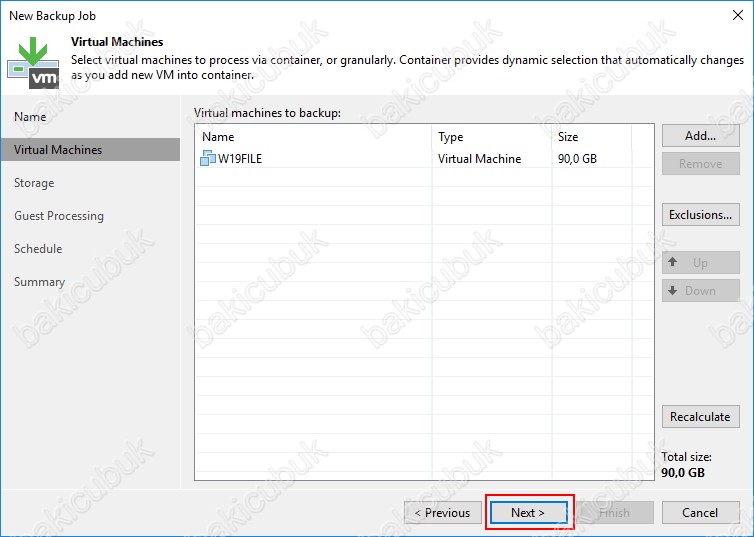Click the Total size 90,0 GB value
The image size is (754, 537).
(x=683, y=472)
